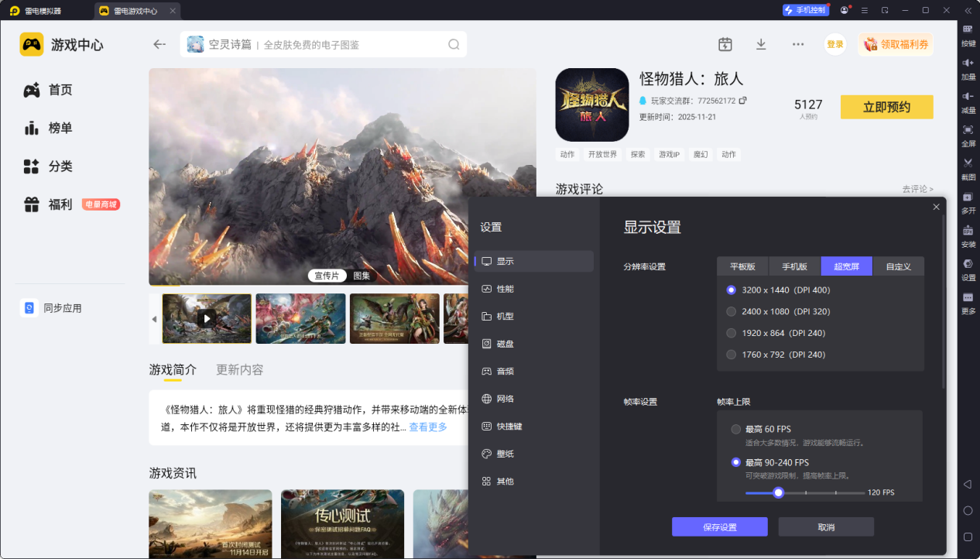Click 立即预约 reserve now button

tap(887, 107)
